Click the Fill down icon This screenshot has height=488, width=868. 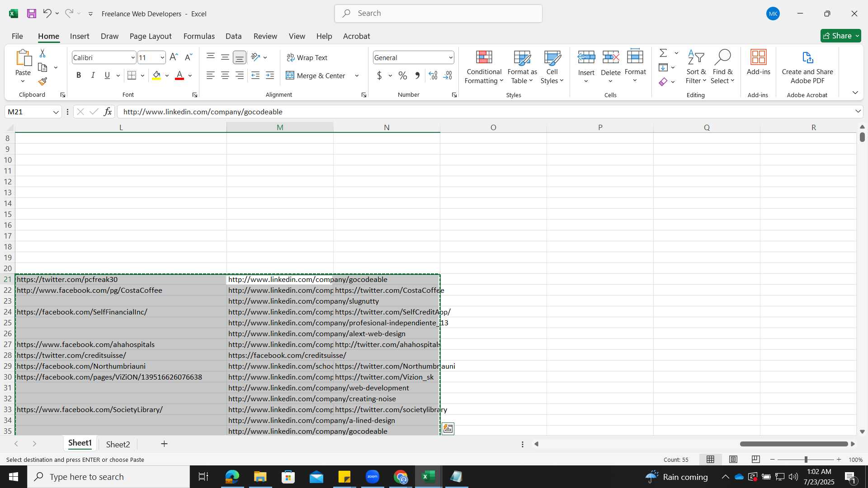pyautogui.click(x=663, y=67)
